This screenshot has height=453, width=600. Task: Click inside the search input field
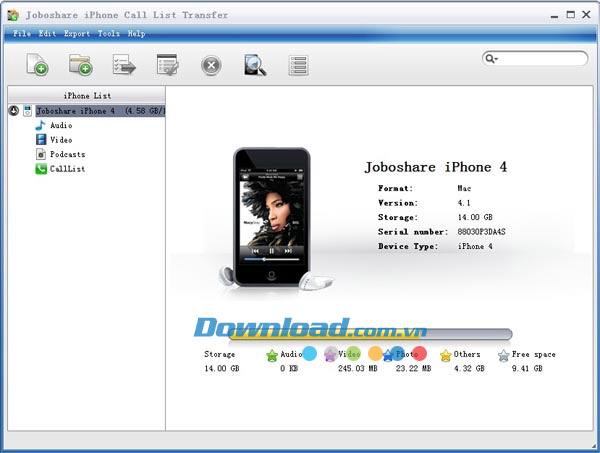tap(540, 59)
